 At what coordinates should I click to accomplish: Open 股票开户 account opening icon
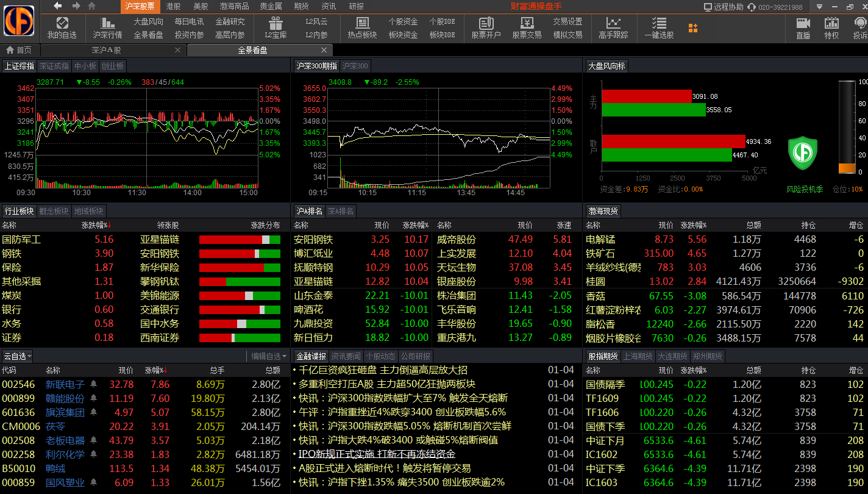coord(486,24)
